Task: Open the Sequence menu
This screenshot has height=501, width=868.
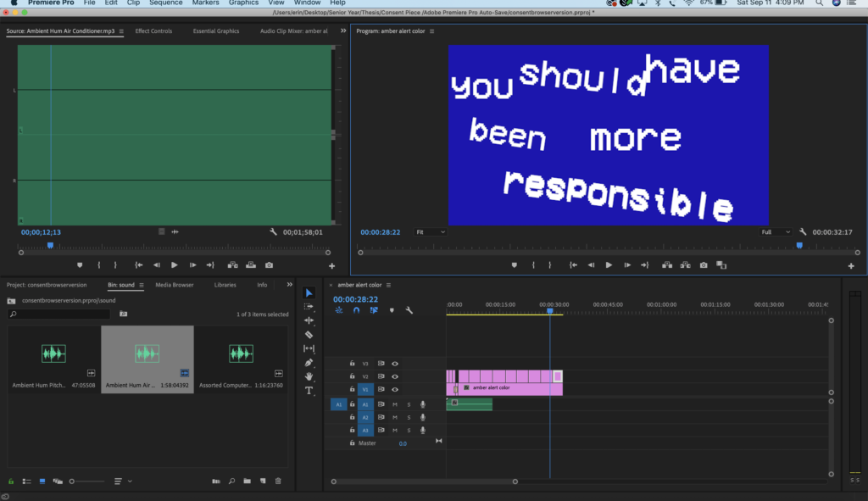Action: click(x=165, y=3)
